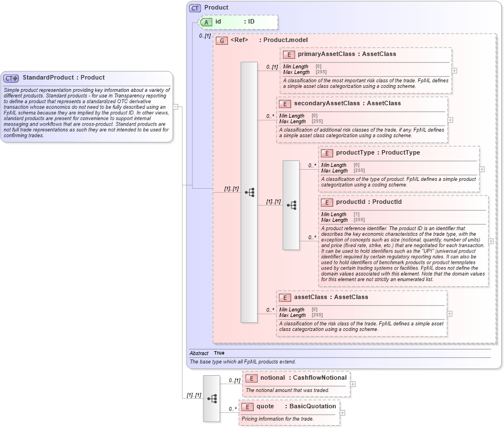
Task: Click the 0..* cardinality before assetClass
Action: tap(270, 310)
